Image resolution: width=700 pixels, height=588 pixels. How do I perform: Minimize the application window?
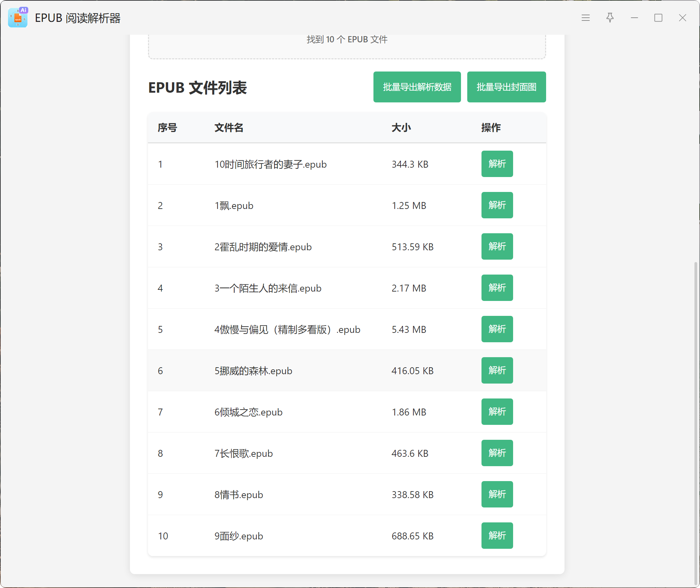click(634, 18)
